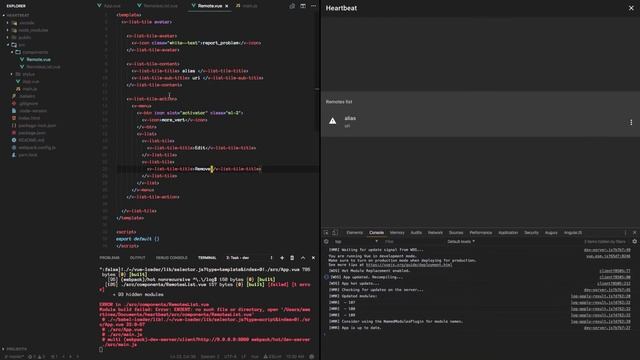This screenshot has width=640, height=360.
Task: Switch to OUTPUT panel tab
Action: coord(138,258)
